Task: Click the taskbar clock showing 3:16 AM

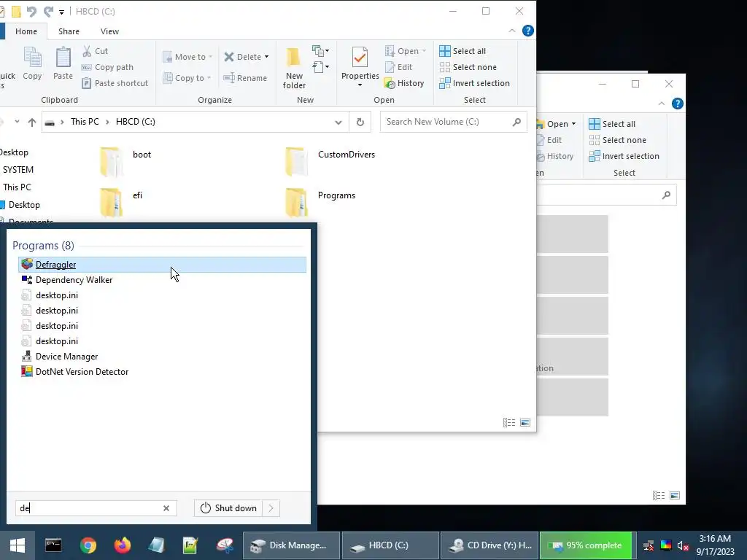Action: pyautogui.click(x=715, y=545)
